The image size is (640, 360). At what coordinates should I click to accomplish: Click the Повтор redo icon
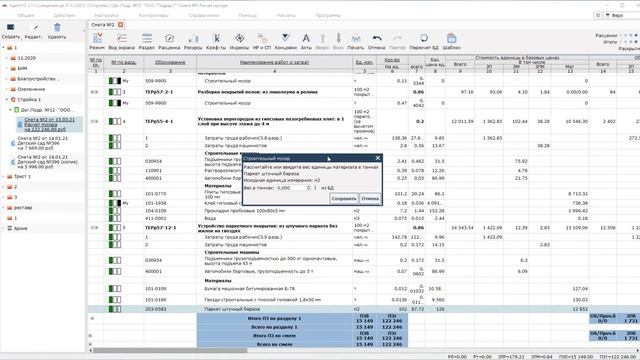click(x=397, y=38)
